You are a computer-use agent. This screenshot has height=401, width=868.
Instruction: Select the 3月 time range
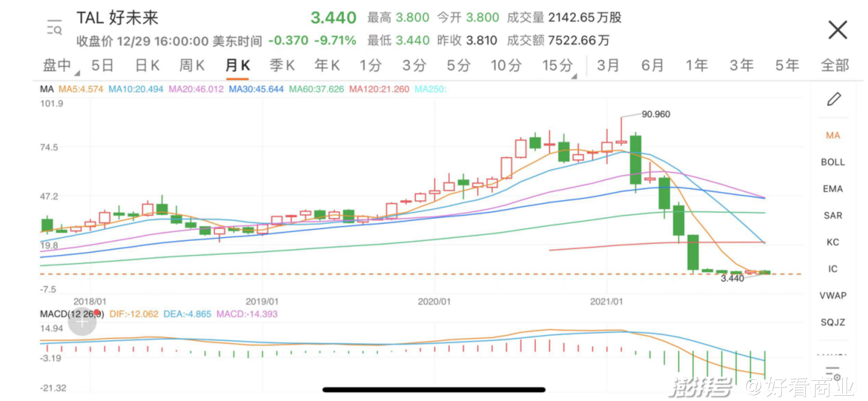pos(608,65)
